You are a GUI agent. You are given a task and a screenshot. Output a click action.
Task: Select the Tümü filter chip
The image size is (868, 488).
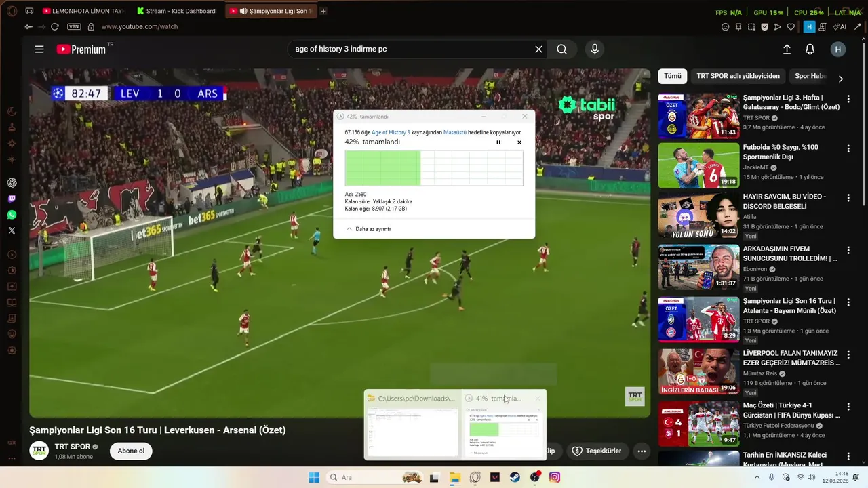point(673,76)
